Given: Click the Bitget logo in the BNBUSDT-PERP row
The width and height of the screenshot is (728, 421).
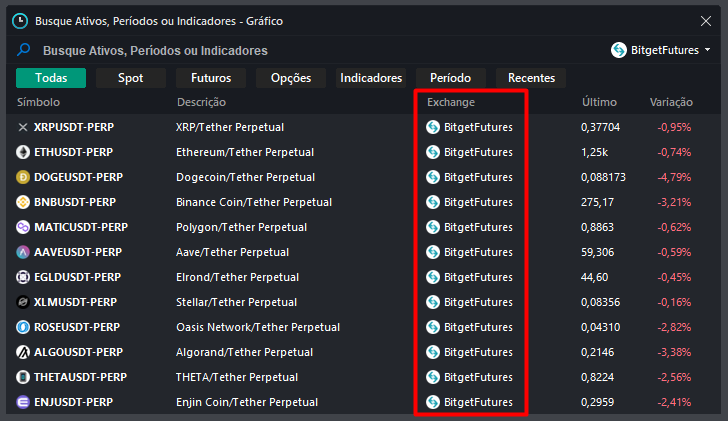Looking at the screenshot, I should click(433, 202).
